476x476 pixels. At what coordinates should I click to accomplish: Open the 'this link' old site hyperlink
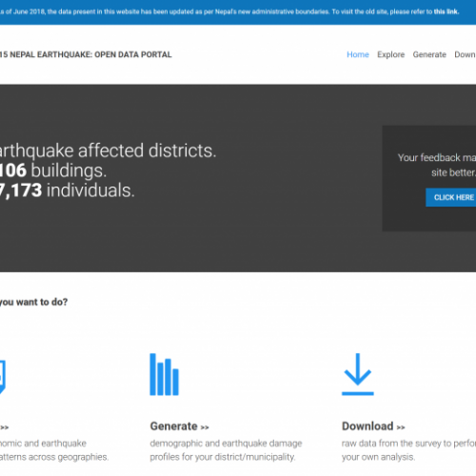tap(446, 11)
